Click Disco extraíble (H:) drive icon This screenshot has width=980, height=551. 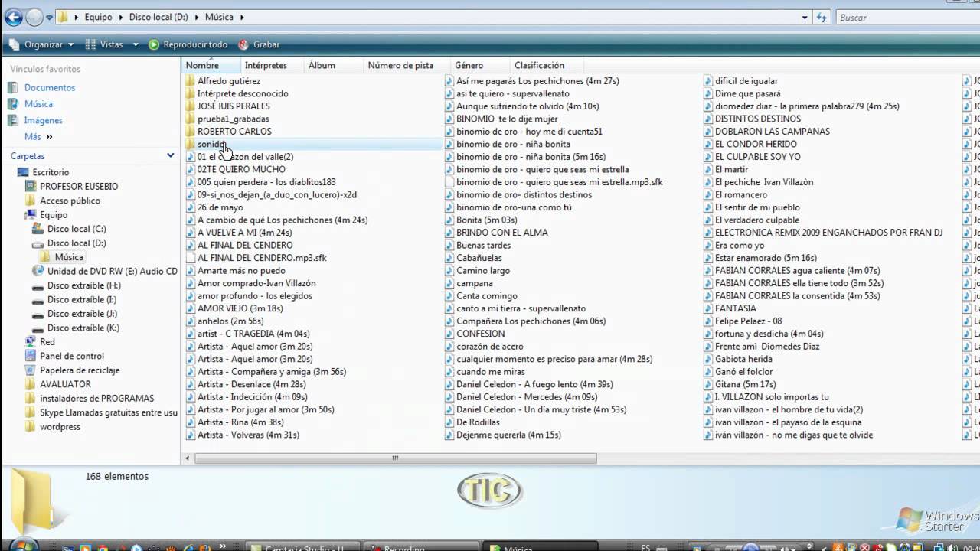[x=38, y=285]
